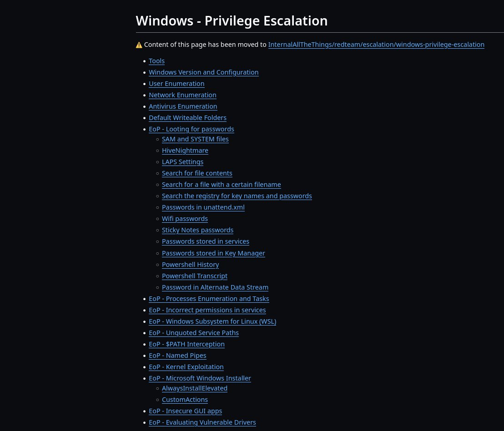This screenshot has height=431, width=504.
Task: Click the HiveNightmare link
Action: pos(185,150)
